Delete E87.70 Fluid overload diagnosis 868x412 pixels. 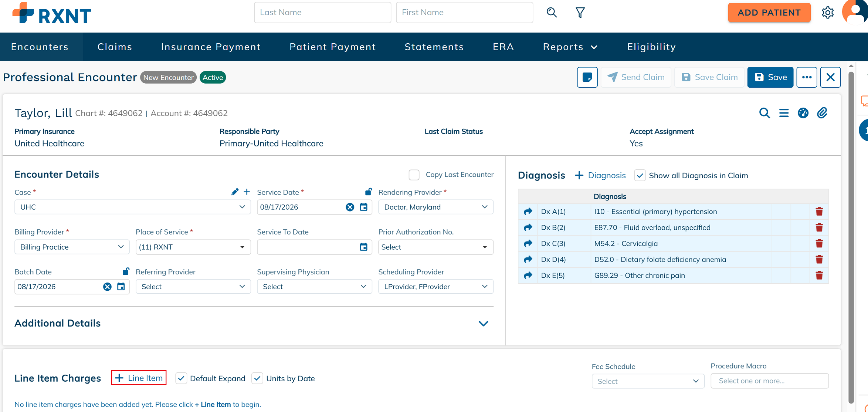(819, 227)
